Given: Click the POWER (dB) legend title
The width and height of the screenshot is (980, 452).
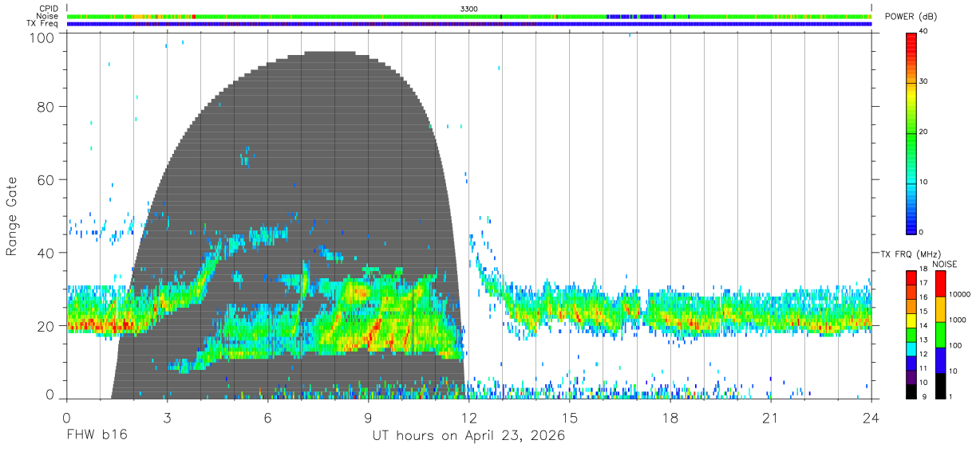Looking at the screenshot, I should click(x=911, y=17).
